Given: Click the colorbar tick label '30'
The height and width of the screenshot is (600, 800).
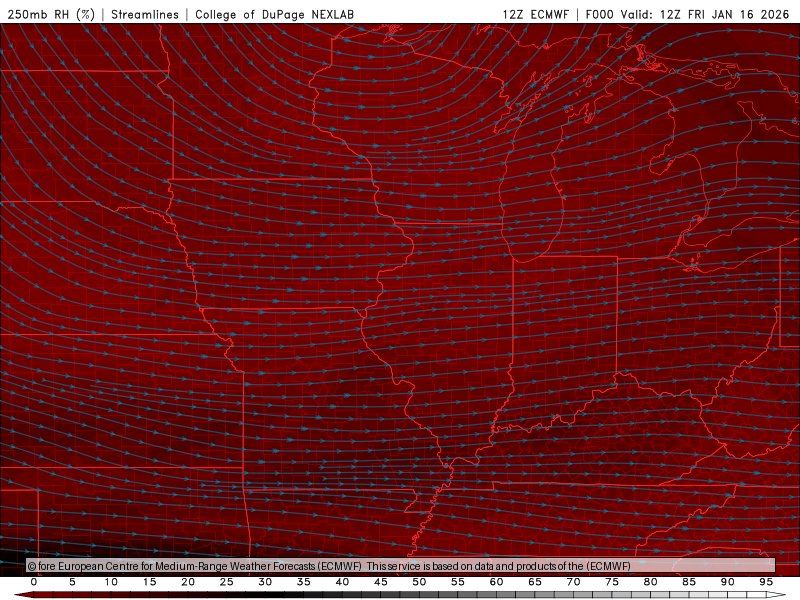Looking at the screenshot, I should [265, 582].
